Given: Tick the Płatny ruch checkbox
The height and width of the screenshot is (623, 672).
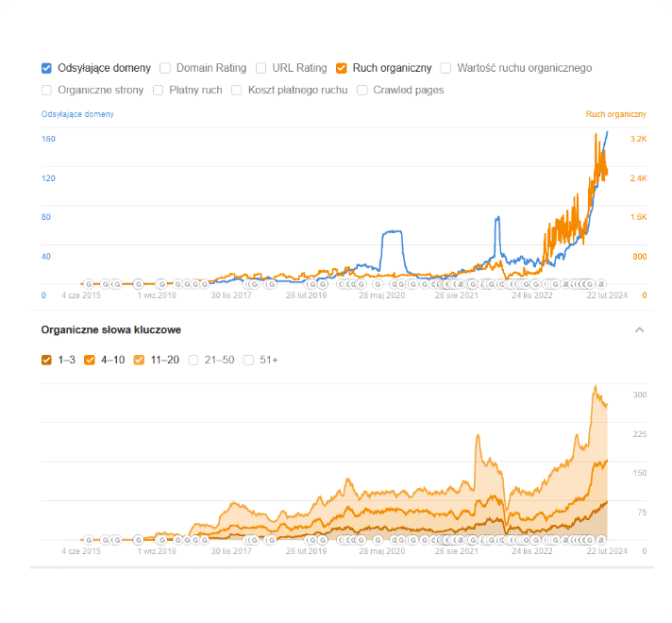Looking at the screenshot, I should point(159,91).
